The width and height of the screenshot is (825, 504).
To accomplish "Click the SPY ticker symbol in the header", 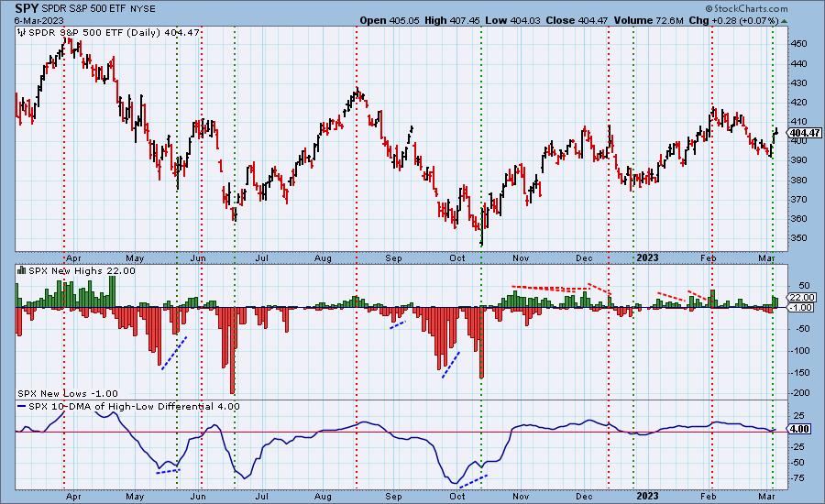I will [x=27, y=8].
